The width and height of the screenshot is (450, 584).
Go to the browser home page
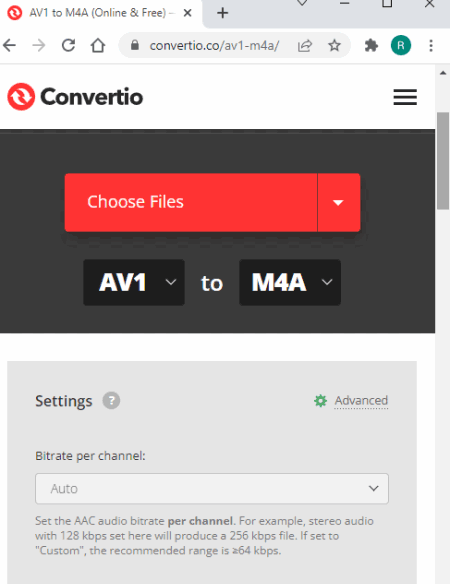pyautogui.click(x=98, y=46)
